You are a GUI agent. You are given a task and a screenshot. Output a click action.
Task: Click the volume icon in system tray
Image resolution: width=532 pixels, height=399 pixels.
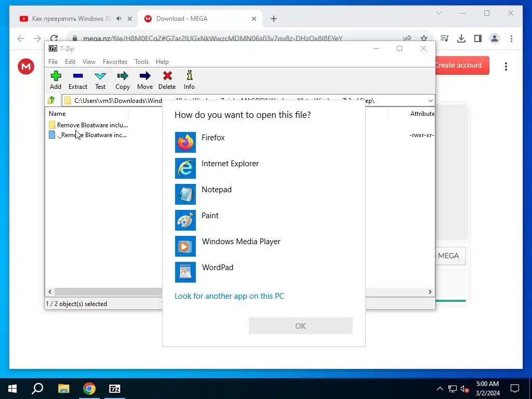[464, 389]
